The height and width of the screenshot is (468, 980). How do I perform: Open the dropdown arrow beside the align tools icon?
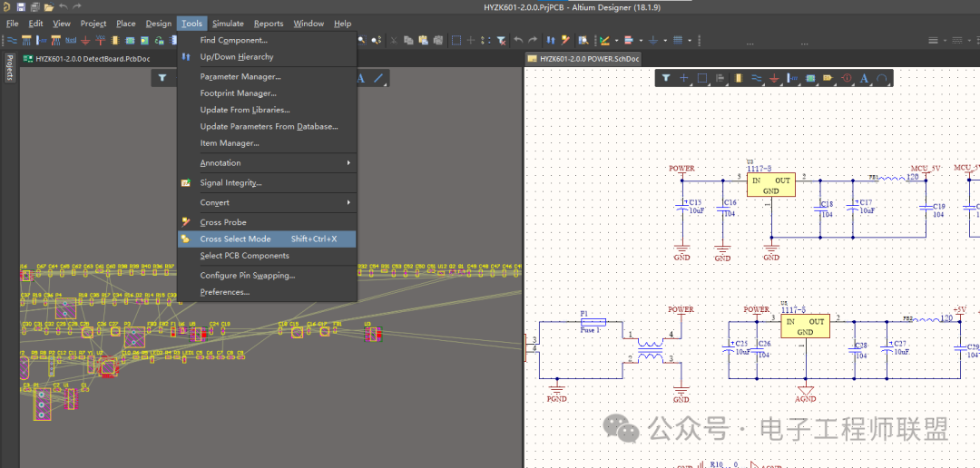click(641, 41)
